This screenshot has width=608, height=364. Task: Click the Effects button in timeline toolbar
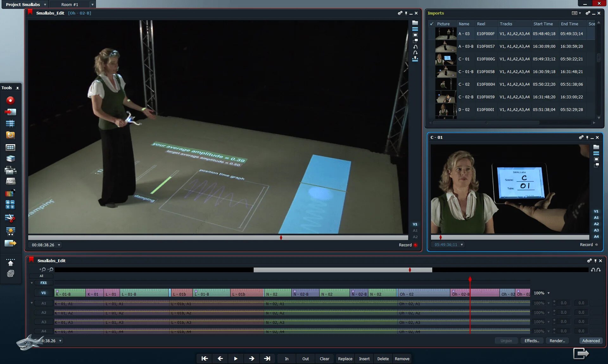531,341
